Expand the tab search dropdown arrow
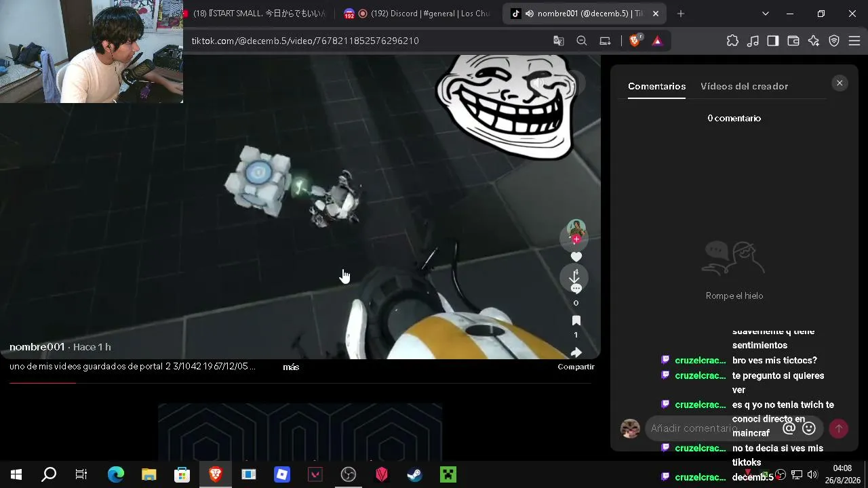 click(x=766, y=14)
